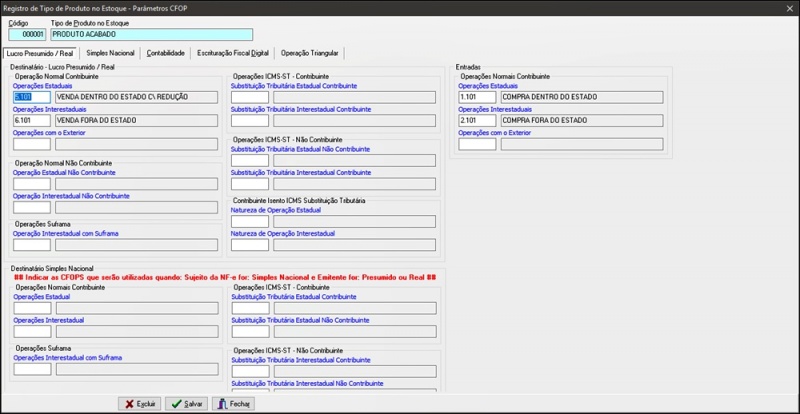Close the window with the X button
Viewport: 800px width, 414px height.
point(789,8)
